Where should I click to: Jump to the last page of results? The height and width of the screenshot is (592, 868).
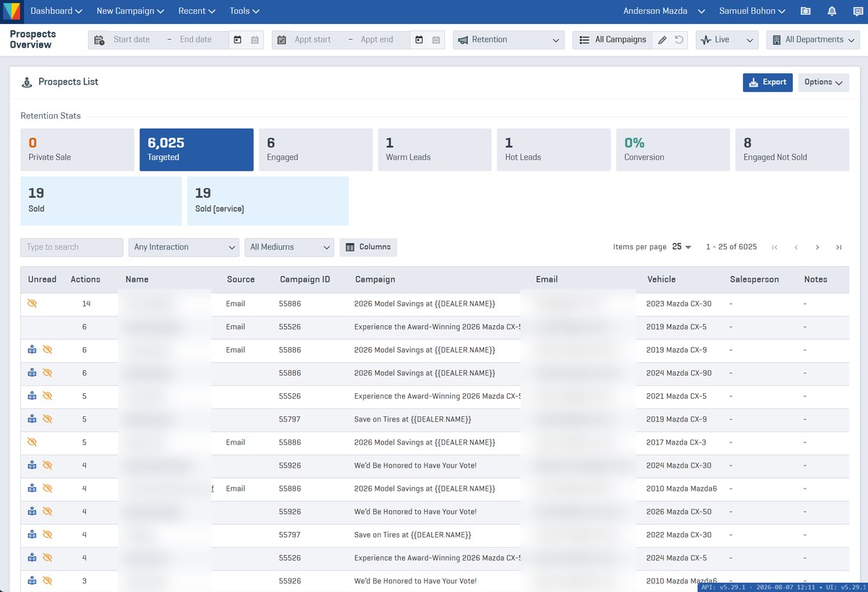[838, 247]
